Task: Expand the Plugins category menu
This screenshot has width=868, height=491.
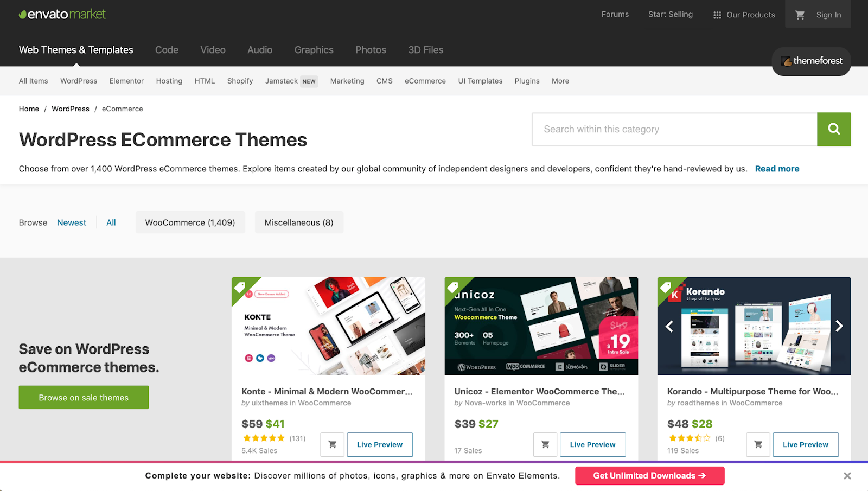Action: pyautogui.click(x=527, y=81)
